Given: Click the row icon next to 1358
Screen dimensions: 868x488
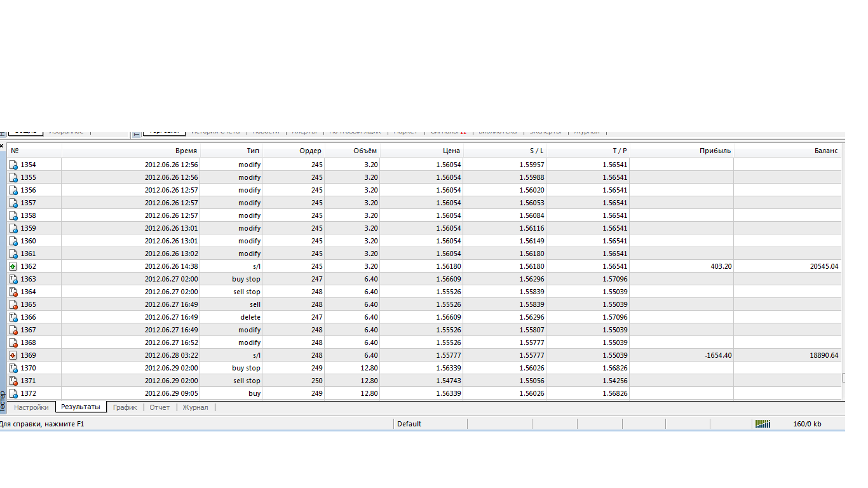Looking at the screenshot, I should pos(13,215).
